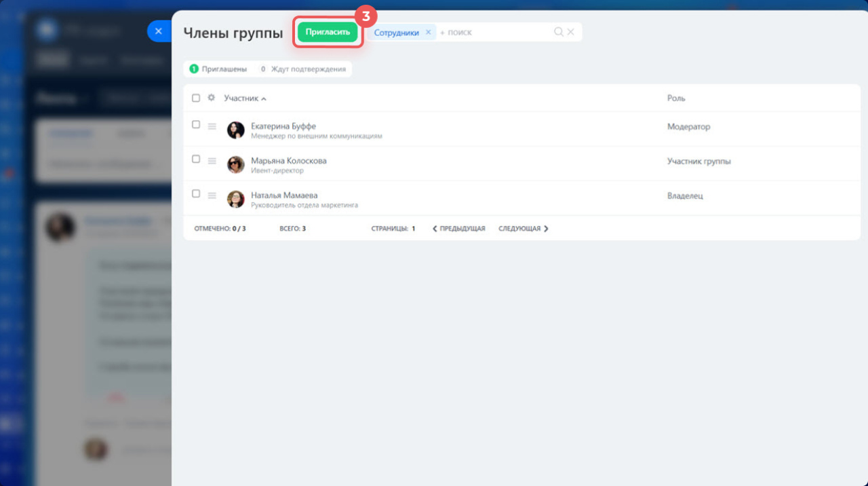Remove the Сотрудники filter chip
This screenshot has width=868, height=486.
pos(428,32)
